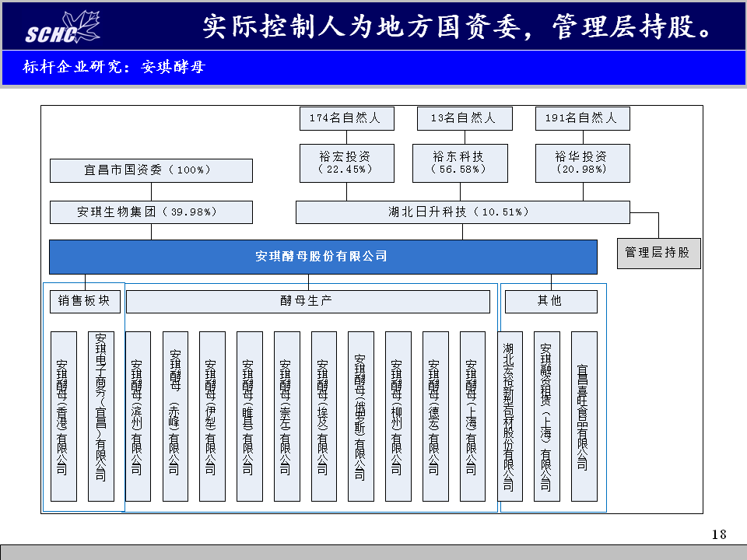Click the 宜昌市国资委 (100%) box

pos(151,170)
